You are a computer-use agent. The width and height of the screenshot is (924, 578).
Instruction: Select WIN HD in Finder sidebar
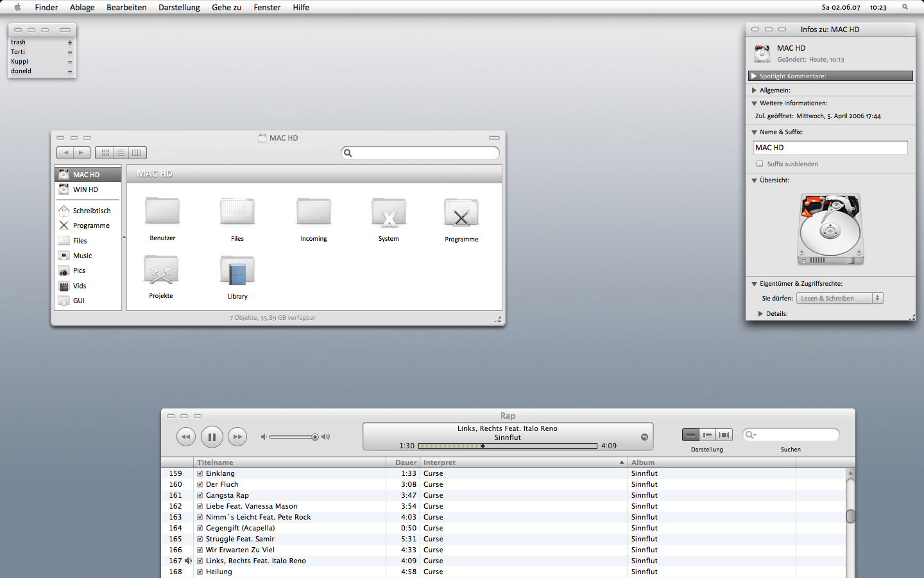[88, 189]
